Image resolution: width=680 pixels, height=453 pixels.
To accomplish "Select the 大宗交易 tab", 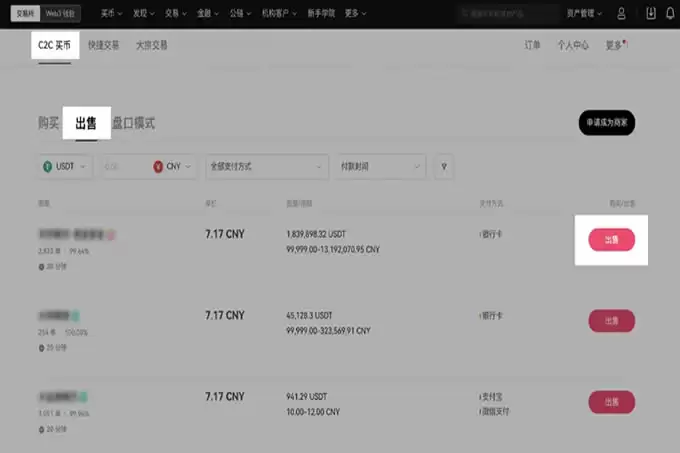I will tap(152, 45).
